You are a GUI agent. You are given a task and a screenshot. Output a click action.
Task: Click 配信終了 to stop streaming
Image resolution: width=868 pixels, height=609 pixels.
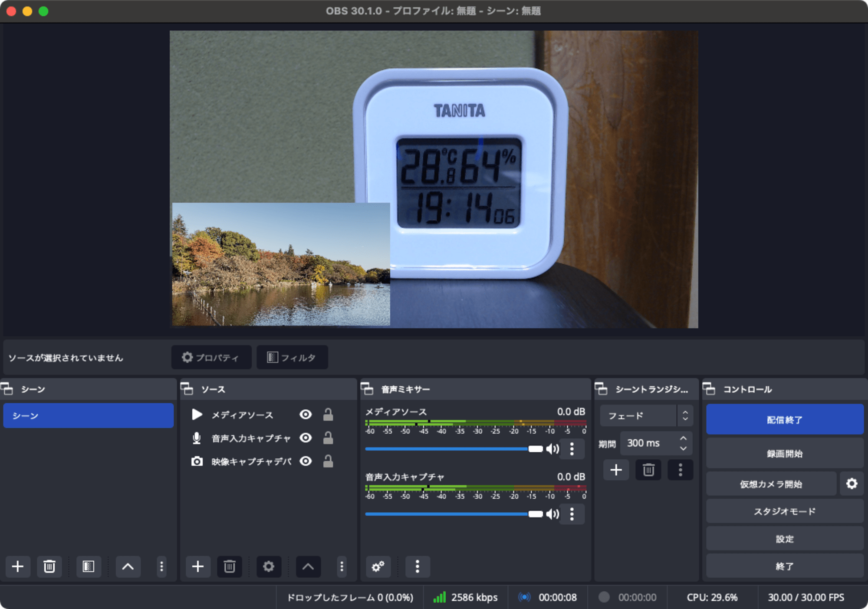coord(785,419)
